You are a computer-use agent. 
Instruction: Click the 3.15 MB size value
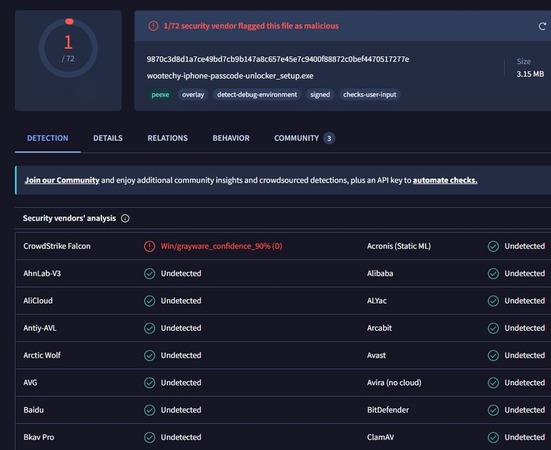coord(530,74)
